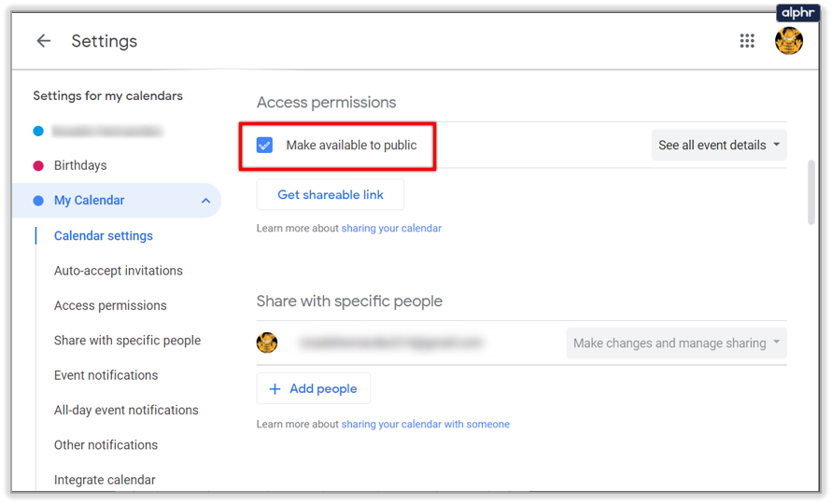Viewport: 832px width, 504px height.
Task: Click the vertical page scrollbar
Action: [x=811, y=191]
